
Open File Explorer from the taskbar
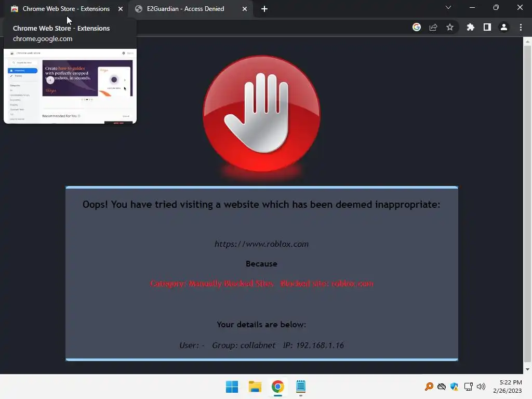pos(255,387)
